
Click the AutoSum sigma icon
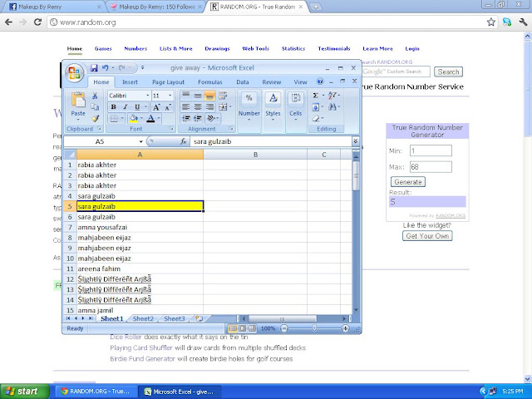pos(315,96)
